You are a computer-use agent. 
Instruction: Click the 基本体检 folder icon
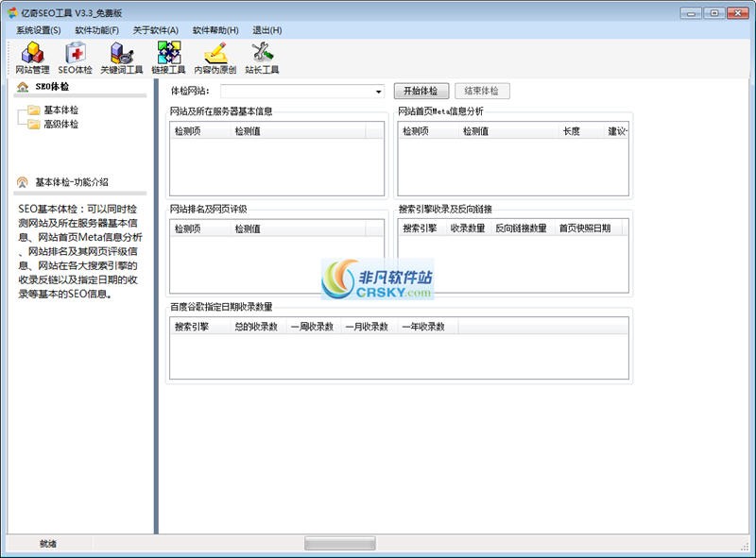34,110
